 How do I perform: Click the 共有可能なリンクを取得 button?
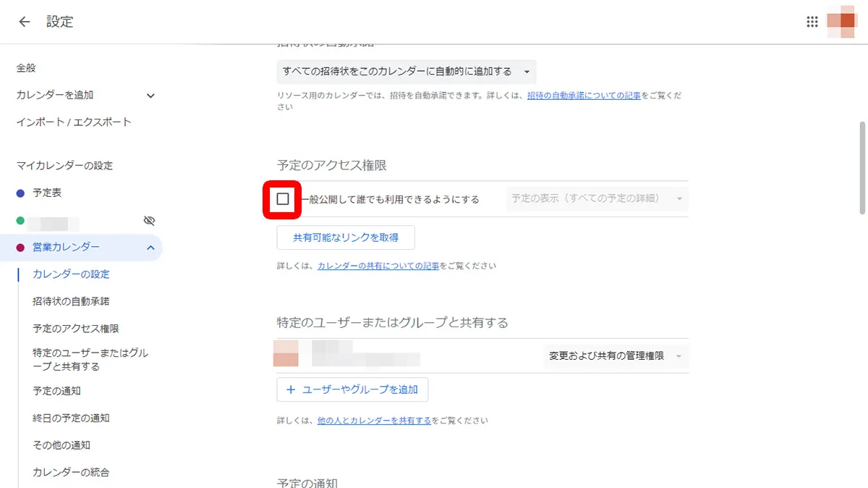(x=345, y=237)
